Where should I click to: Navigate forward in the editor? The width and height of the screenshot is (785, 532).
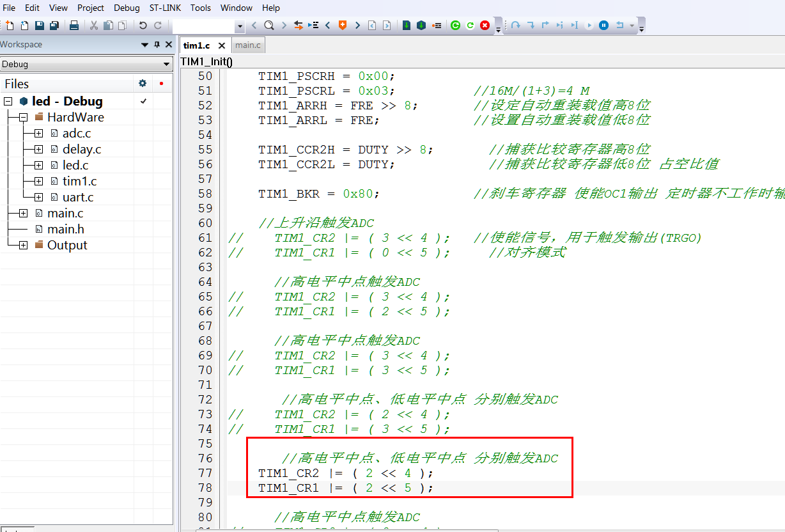(x=387, y=26)
